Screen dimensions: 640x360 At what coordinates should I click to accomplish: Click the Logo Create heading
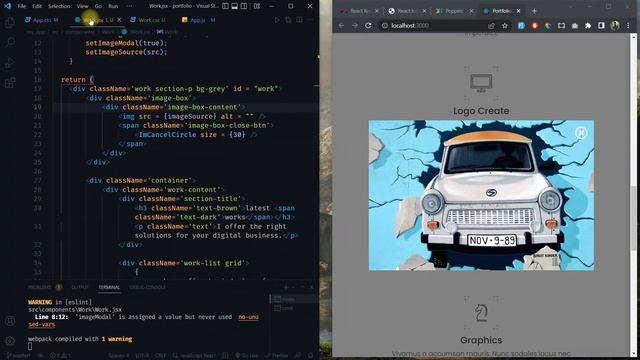pyautogui.click(x=481, y=111)
